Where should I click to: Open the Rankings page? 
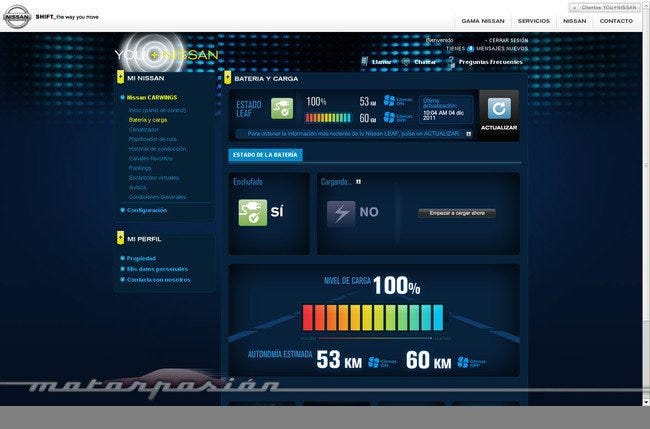[140, 168]
